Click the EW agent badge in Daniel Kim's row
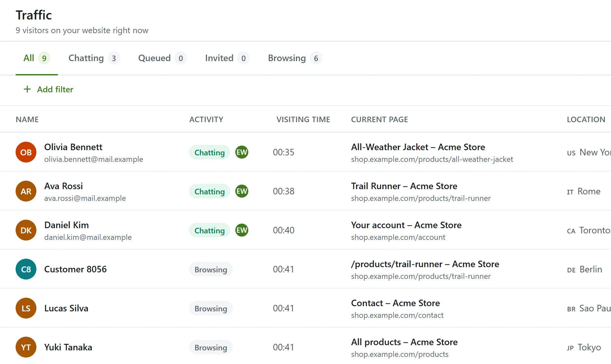 click(242, 230)
